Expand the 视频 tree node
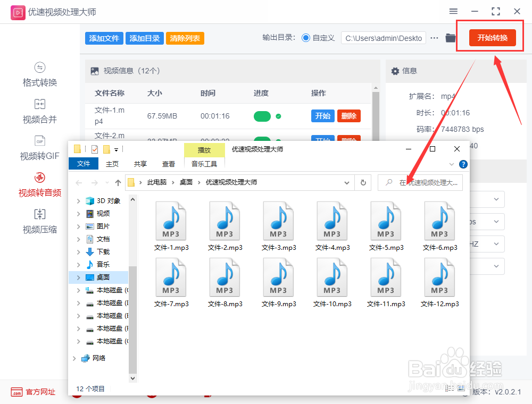This screenshot has height=404, width=532. (x=78, y=214)
